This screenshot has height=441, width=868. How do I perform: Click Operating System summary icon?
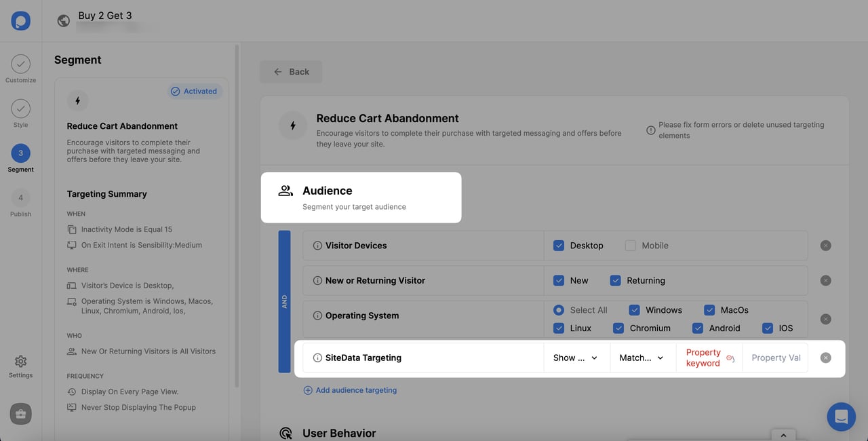72,301
